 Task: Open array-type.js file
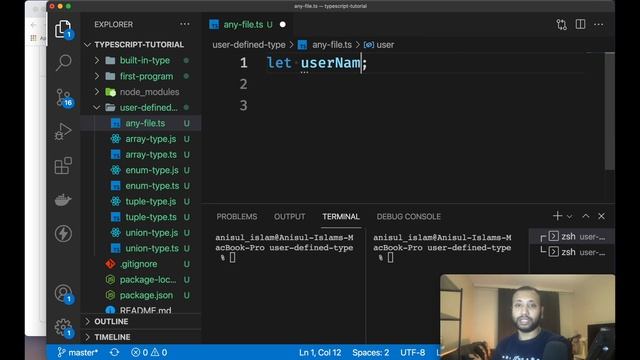(151, 139)
